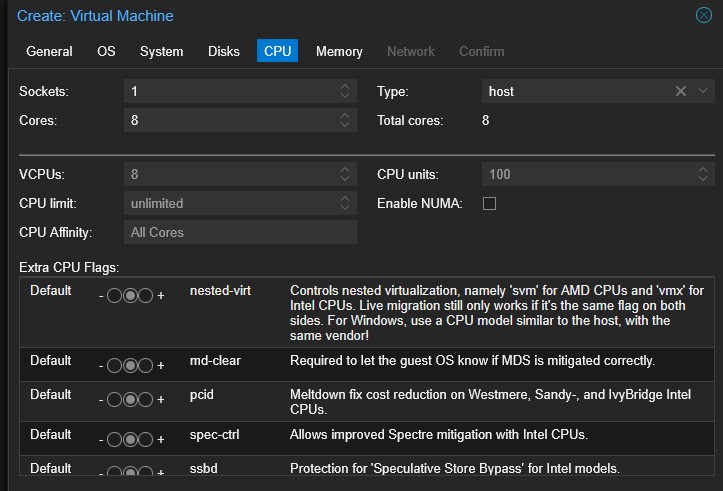Select spec-ctrl default middle radio
The height and width of the screenshot is (491, 723).
pyautogui.click(x=130, y=439)
